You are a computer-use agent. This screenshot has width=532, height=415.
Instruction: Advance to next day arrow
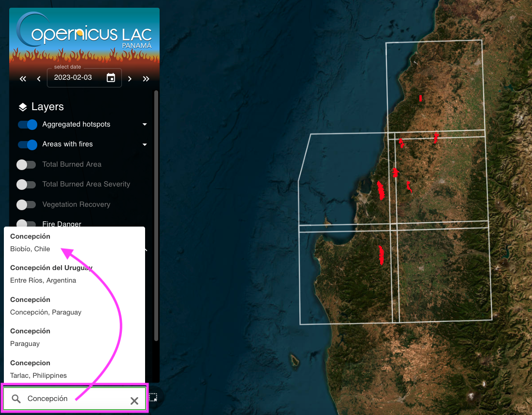point(130,79)
